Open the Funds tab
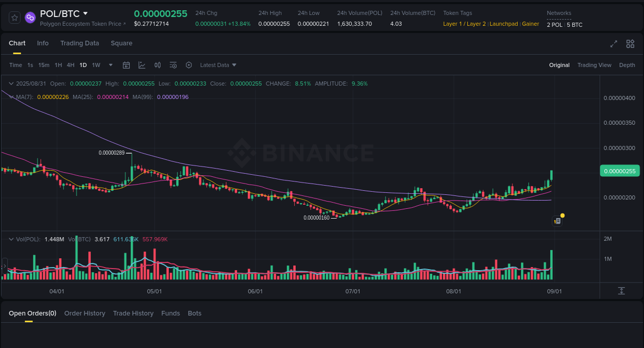 (171, 313)
